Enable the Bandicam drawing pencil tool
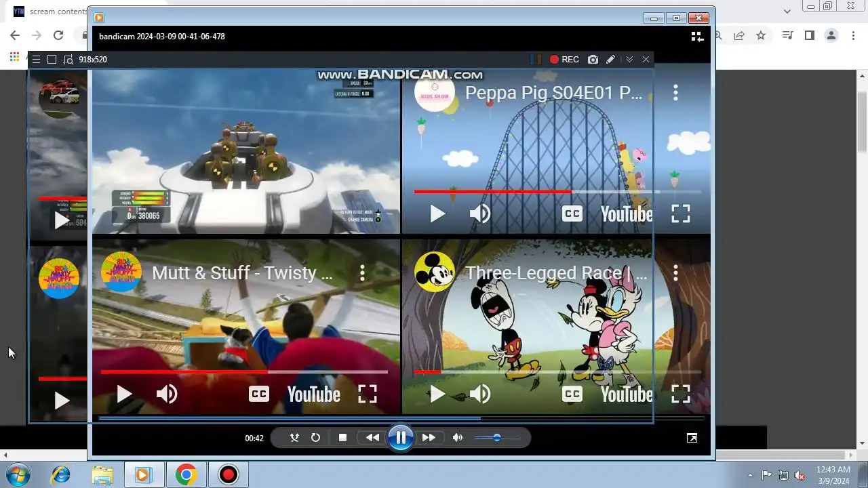Viewport: 868px width, 488px height. tap(610, 60)
